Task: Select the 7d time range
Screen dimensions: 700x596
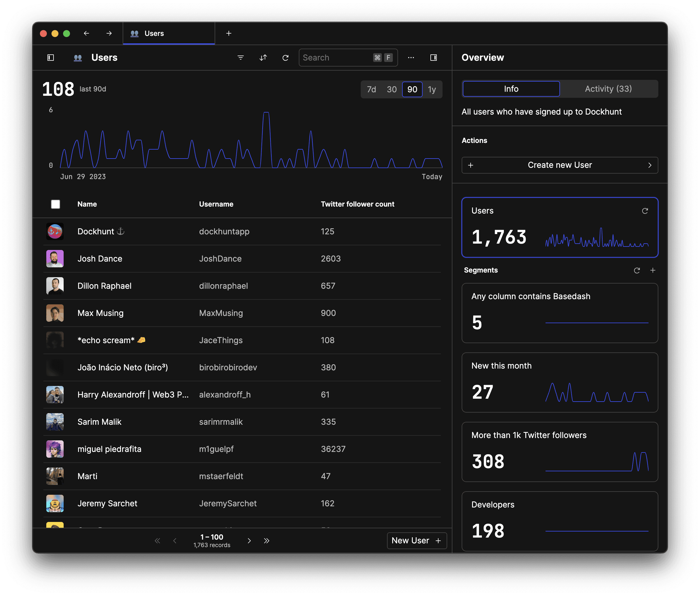Action: click(371, 89)
